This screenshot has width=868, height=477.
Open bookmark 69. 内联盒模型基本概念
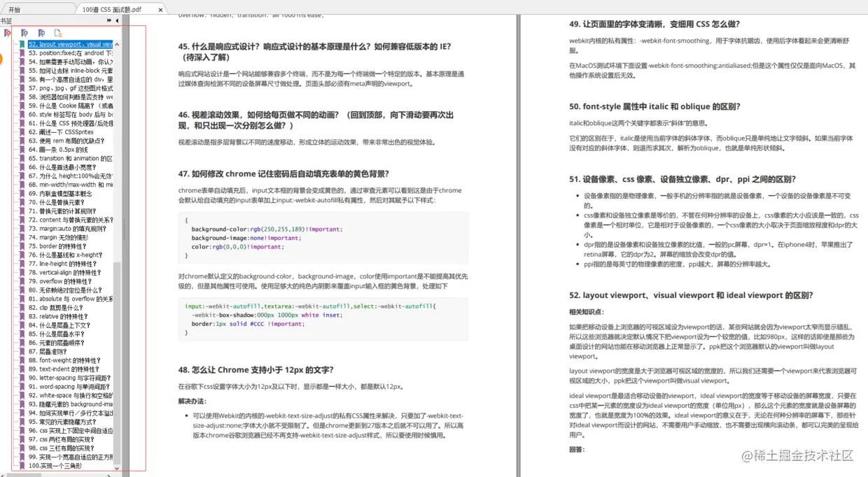tap(60, 194)
